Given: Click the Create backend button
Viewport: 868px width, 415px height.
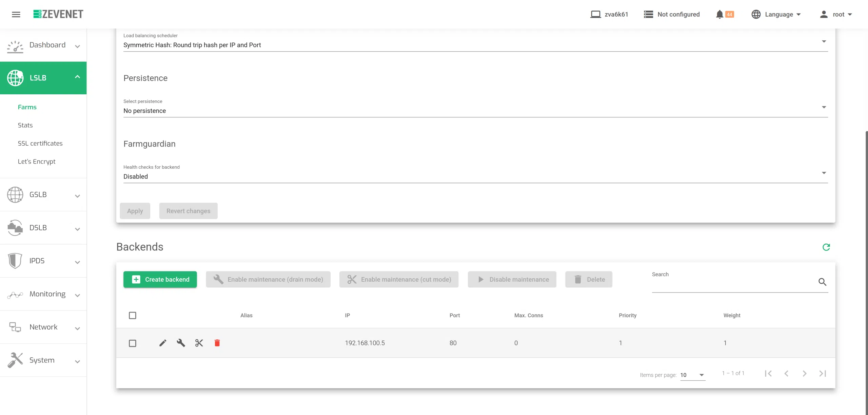Looking at the screenshot, I should pyautogui.click(x=160, y=279).
